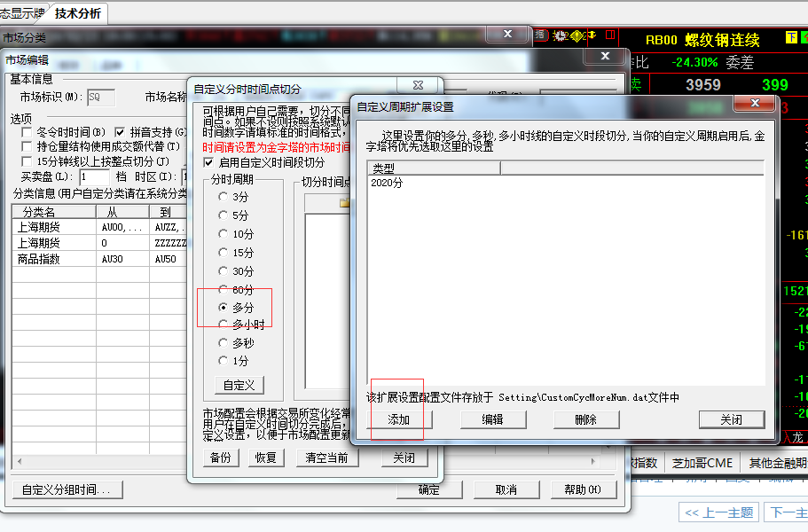Click the yellow diamond warning icon
This screenshot has height=532, width=808.
pyautogui.click(x=577, y=35)
